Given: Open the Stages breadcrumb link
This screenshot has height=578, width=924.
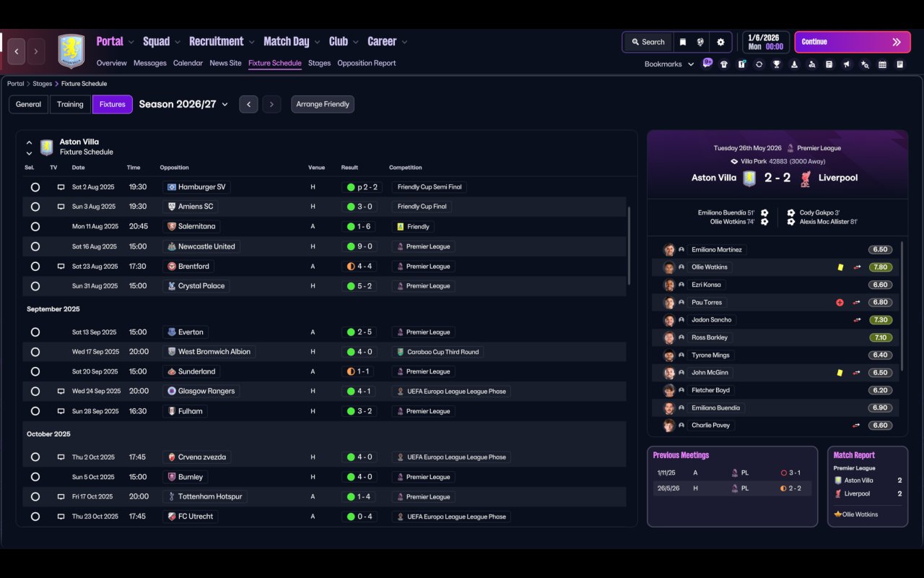Looking at the screenshot, I should click(x=43, y=84).
